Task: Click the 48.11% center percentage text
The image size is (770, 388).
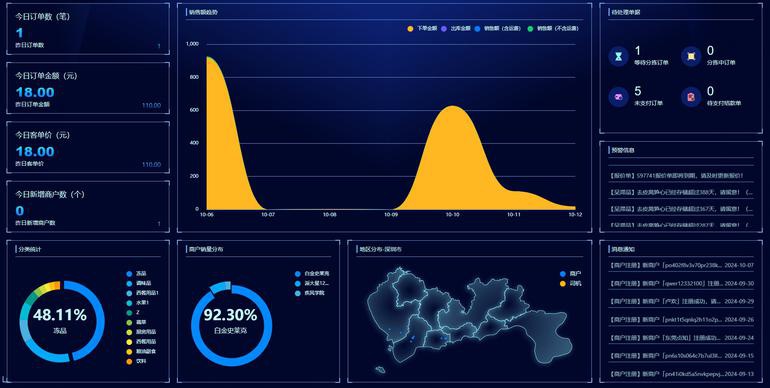Action: point(60,315)
